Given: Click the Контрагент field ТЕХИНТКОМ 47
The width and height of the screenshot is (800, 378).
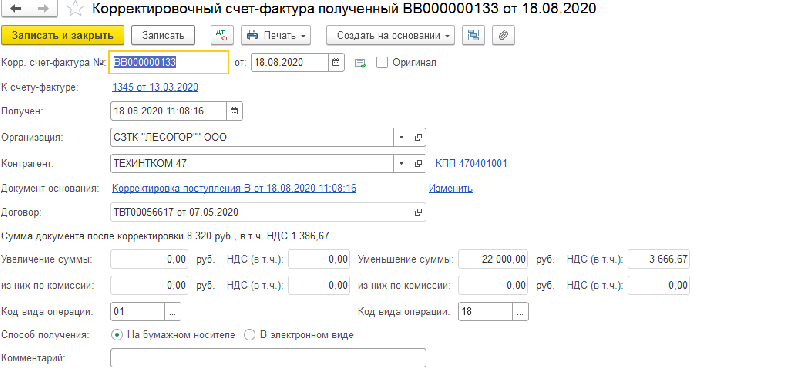Looking at the screenshot, I should (252, 164).
